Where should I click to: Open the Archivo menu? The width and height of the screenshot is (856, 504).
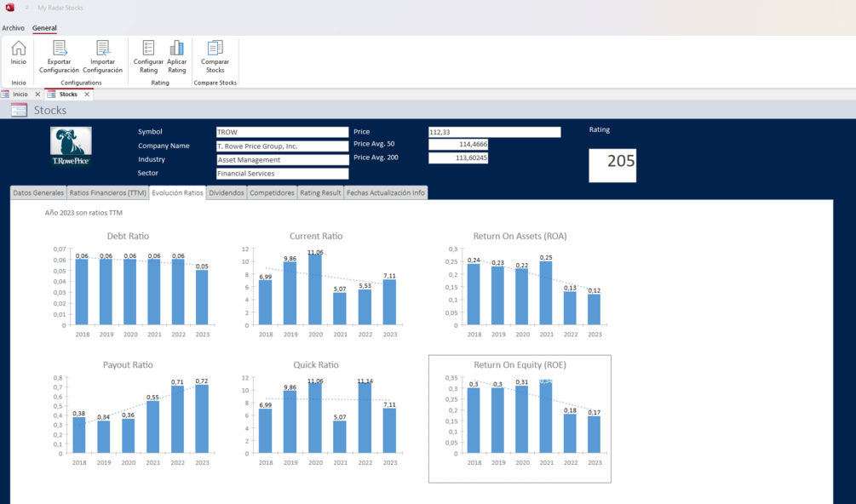pyautogui.click(x=13, y=28)
